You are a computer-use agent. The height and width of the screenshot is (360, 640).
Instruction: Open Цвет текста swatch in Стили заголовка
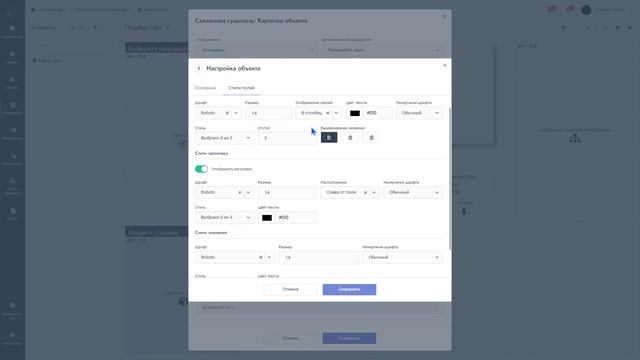coord(267,218)
